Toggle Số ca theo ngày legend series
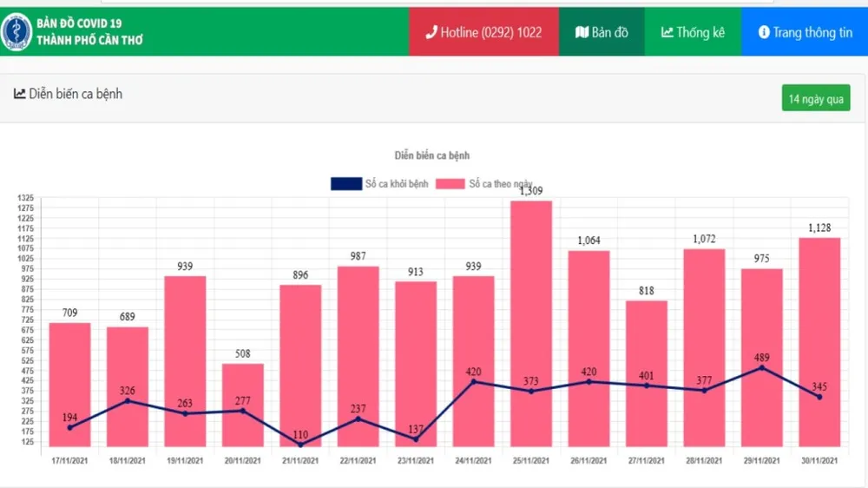Viewport: 868px width, 488px height. [500, 183]
